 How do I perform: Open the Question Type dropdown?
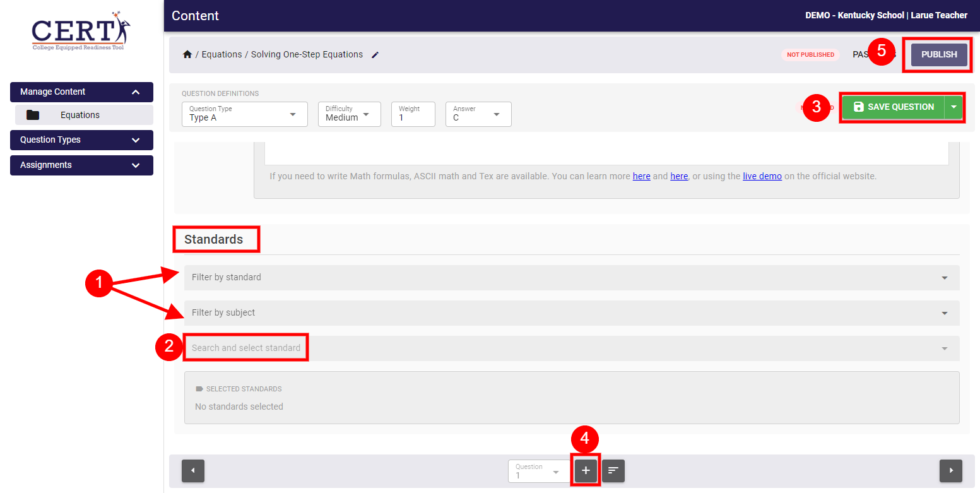(x=245, y=114)
